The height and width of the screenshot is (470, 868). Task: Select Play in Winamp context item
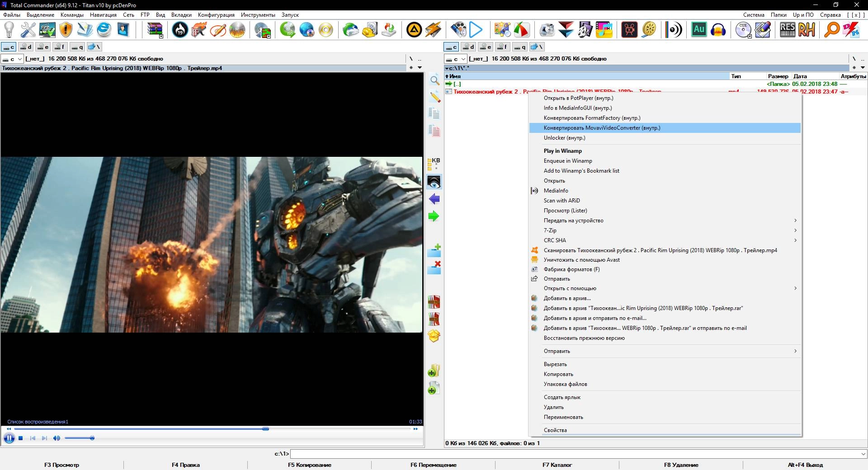pos(665,151)
